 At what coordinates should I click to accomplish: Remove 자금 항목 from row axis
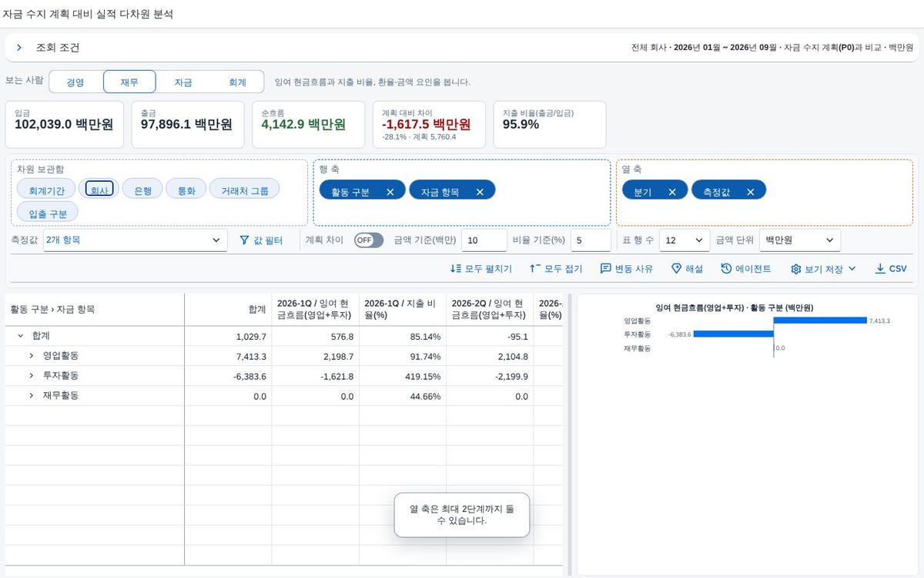(480, 192)
